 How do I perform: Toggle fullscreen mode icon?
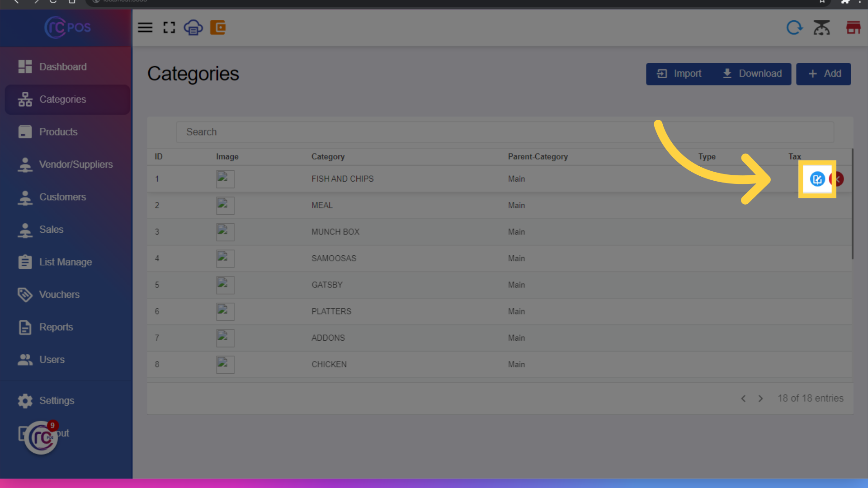169,28
